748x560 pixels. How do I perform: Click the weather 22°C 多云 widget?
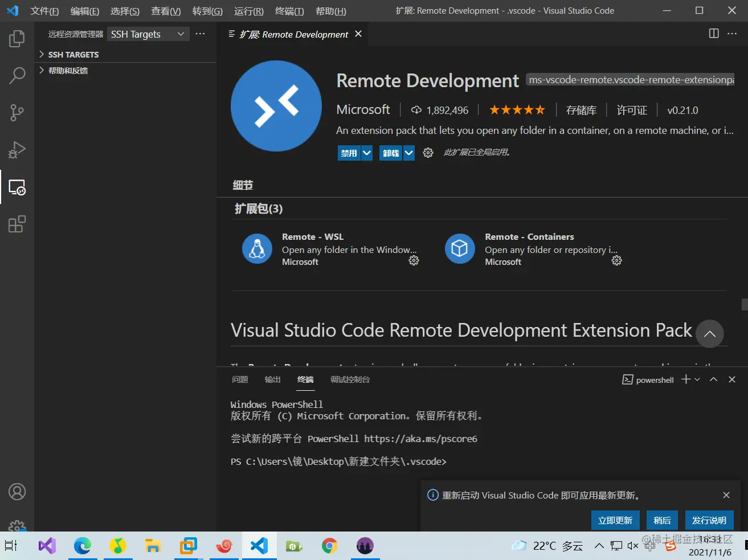[547, 546]
